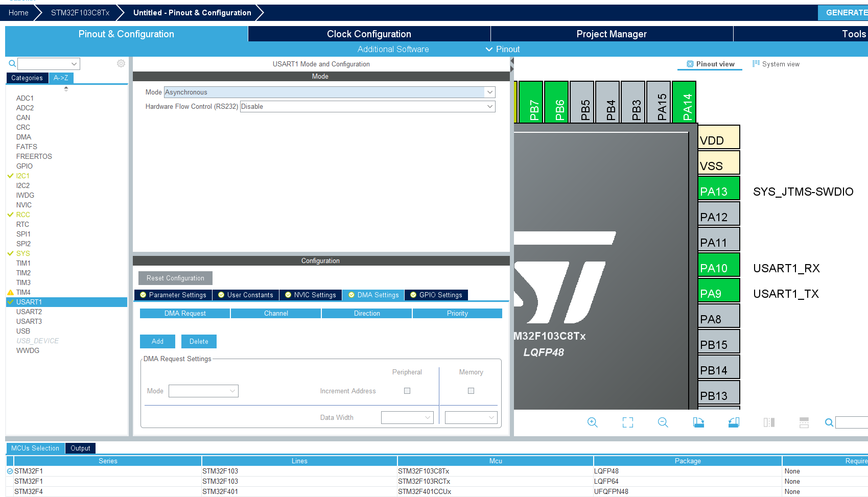The height and width of the screenshot is (497, 868).
Task: Open the User Constants tab
Action: pos(246,295)
